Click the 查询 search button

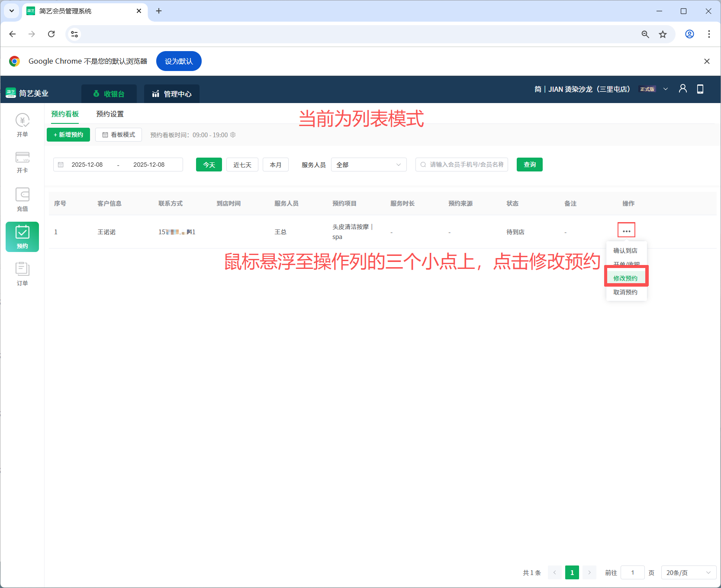point(529,165)
